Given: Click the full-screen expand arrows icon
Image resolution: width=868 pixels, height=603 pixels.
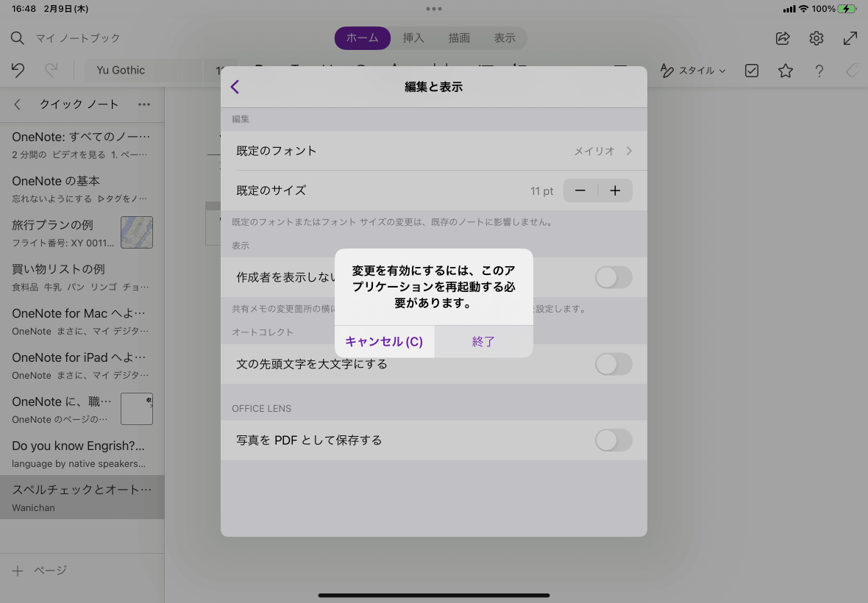Looking at the screenshot, I should pyautogui.click(x=850, y=38).
